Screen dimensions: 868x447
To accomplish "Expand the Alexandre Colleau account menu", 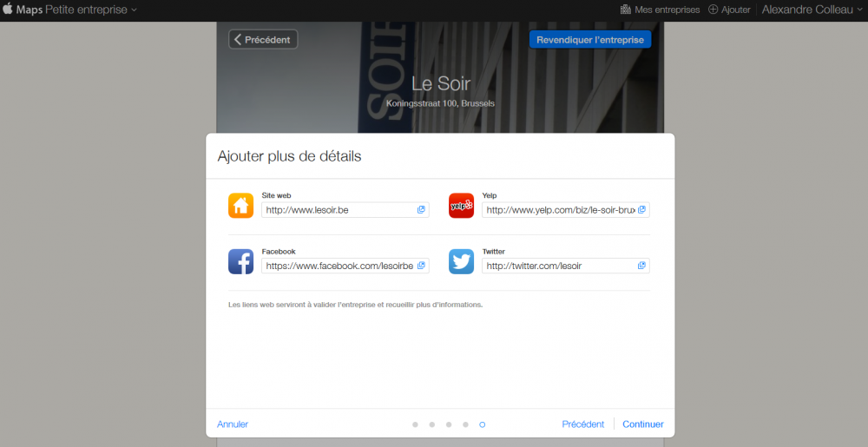I will click(x=812, y=10).
